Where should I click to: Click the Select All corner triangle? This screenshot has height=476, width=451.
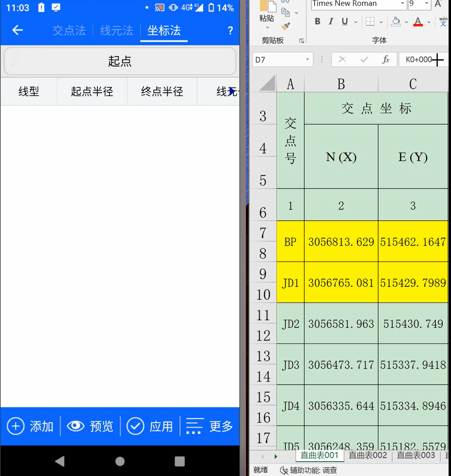267,83
